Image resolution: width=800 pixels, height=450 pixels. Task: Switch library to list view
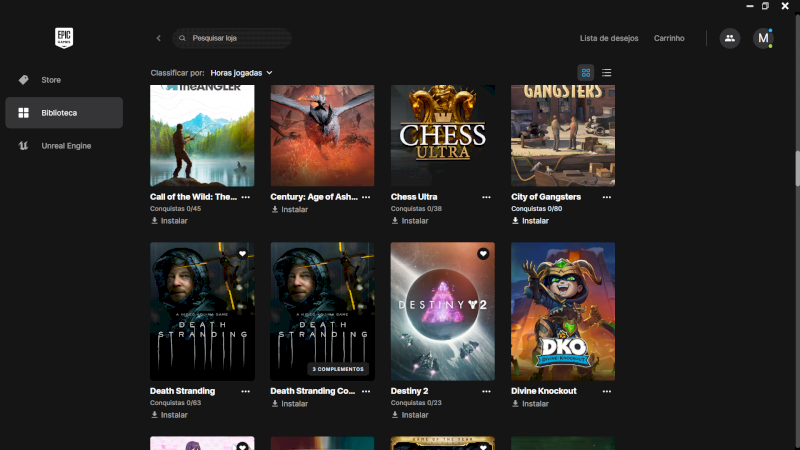click(x=607, y=72)
